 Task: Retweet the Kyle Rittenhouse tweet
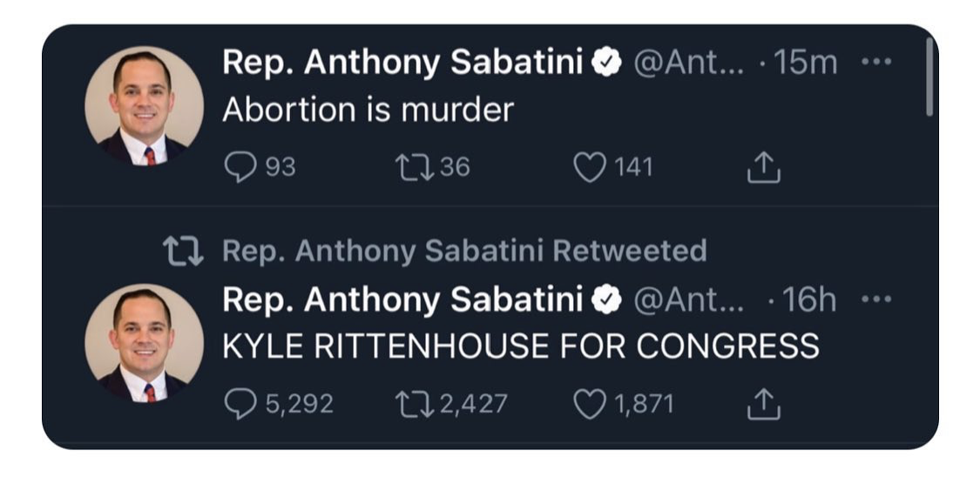point(410,404)
